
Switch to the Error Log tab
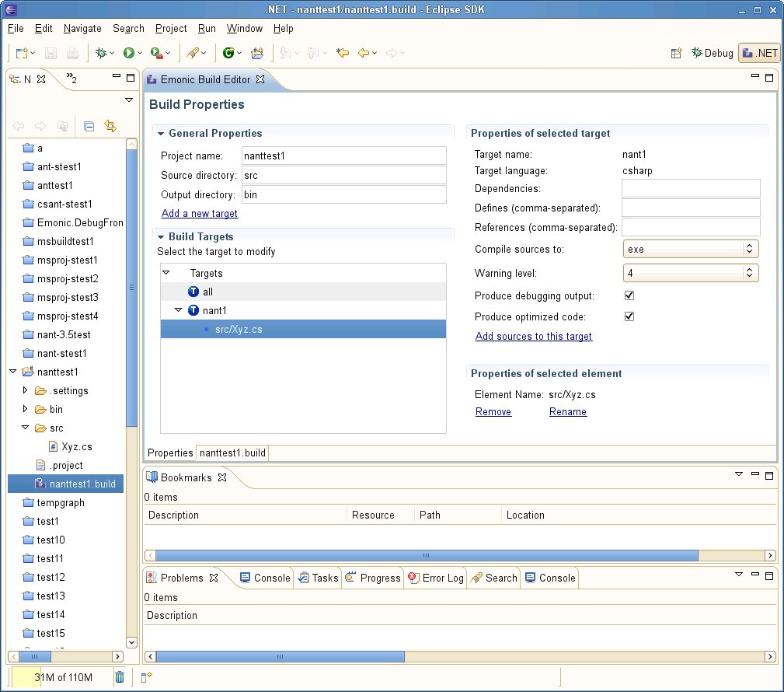tap(436, 578)
